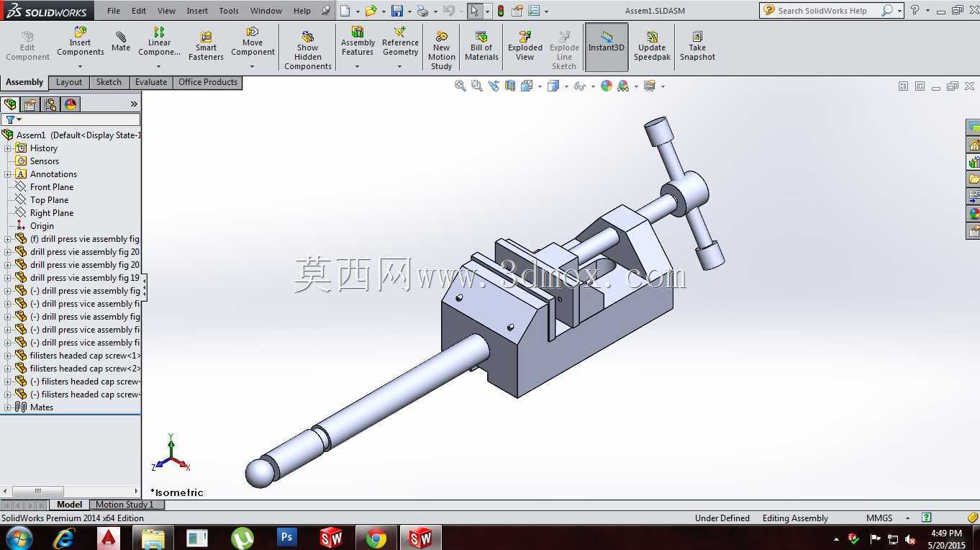Expand the Annotations folder
The width and height of the screenshot is (980, 550).
coord(8,174)
